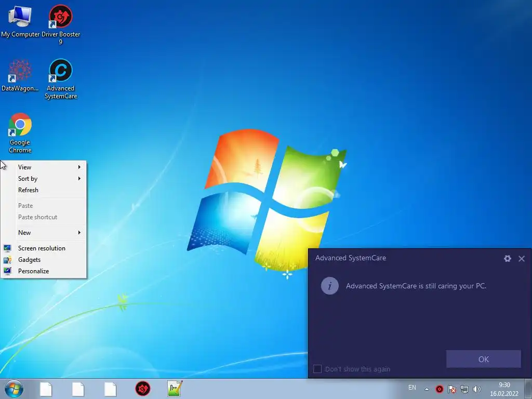Click the "Advanced SystemCare" popup title text
This screenshot has height=399, width=532.
coord(351,258)
